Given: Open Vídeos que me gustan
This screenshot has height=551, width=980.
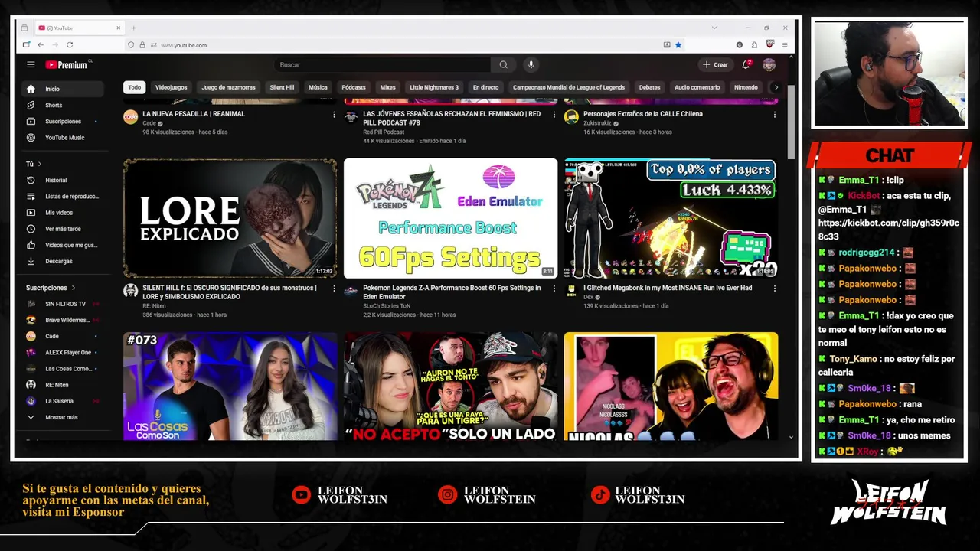Looking at the screenshot, I should (x=64, y=245).
